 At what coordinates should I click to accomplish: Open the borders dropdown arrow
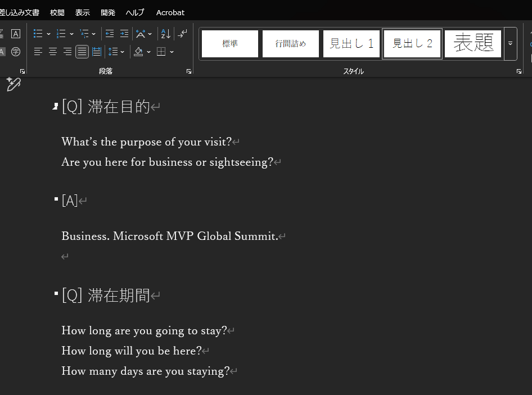[172, 52]
